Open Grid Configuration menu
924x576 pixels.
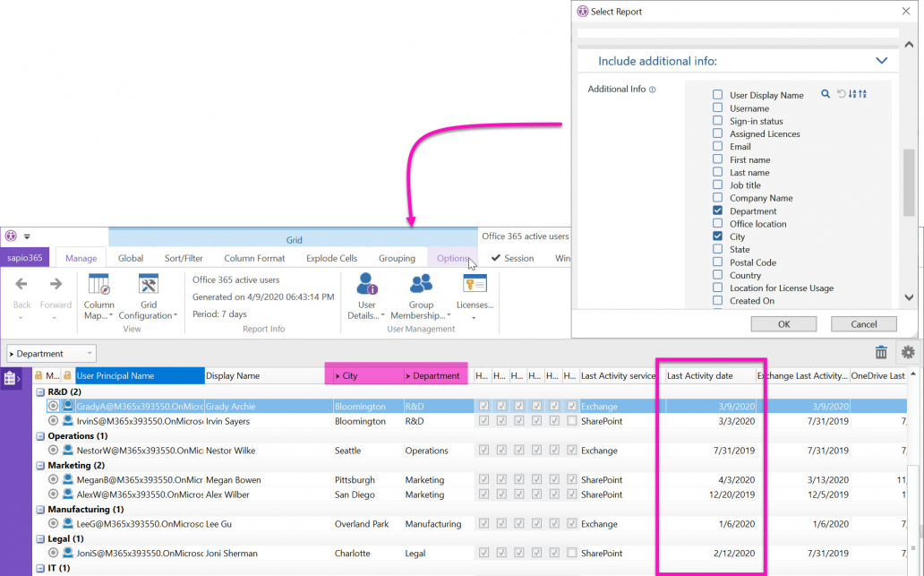click(148, 297)
